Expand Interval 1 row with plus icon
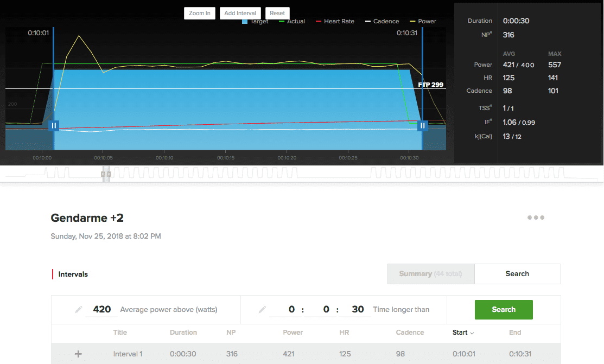 78,354
